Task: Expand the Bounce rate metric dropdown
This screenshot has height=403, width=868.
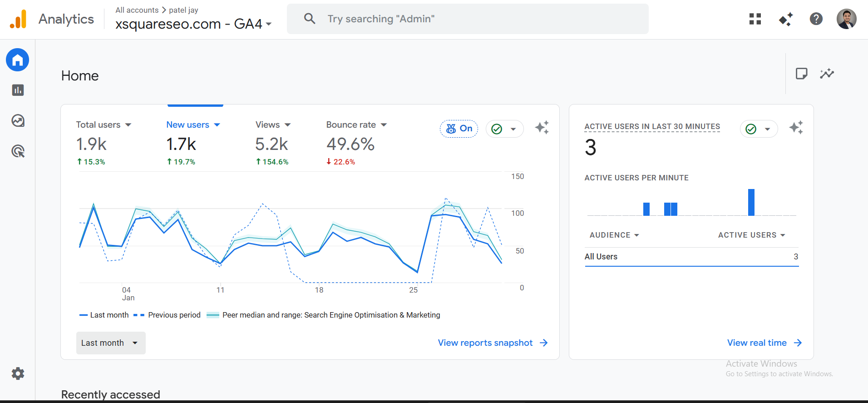Action: coord(384,125)
